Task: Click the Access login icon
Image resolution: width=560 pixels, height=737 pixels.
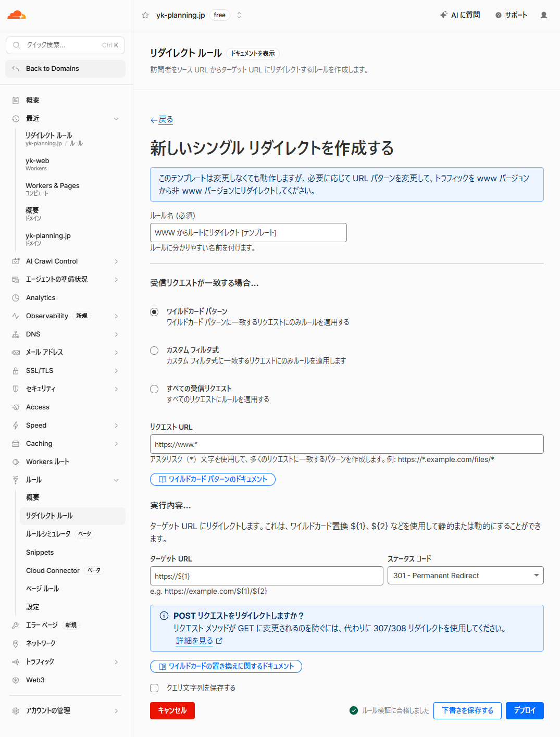Action: point(16,407)
